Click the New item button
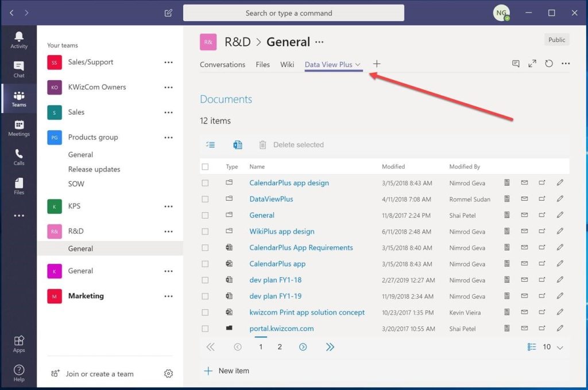 227,370
